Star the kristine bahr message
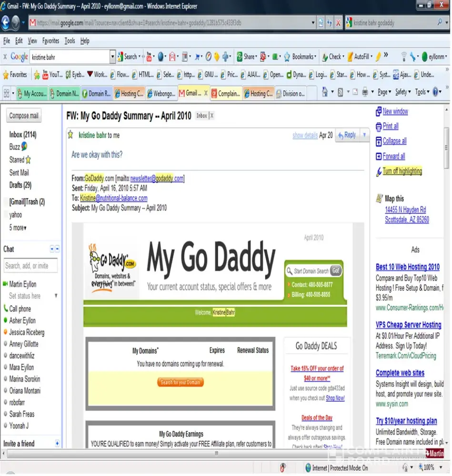Image resolution: width=452 pixels, height=476 pixels. point(70,135)
